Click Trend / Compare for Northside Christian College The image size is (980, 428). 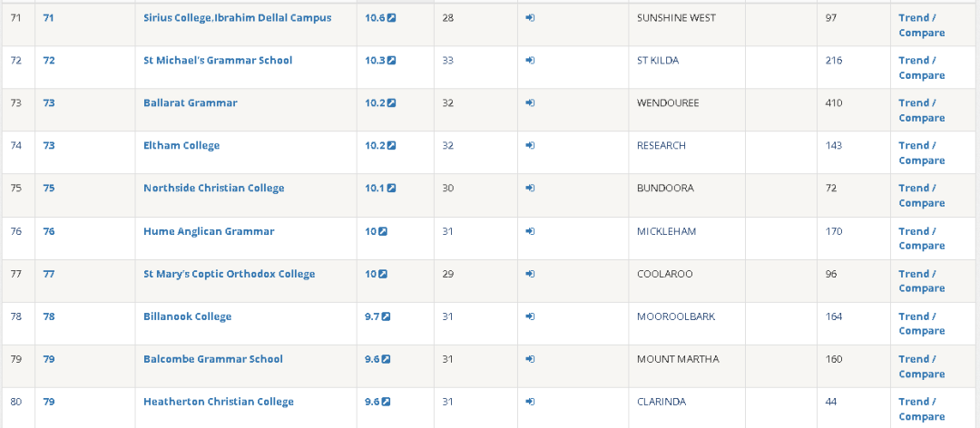921,196
